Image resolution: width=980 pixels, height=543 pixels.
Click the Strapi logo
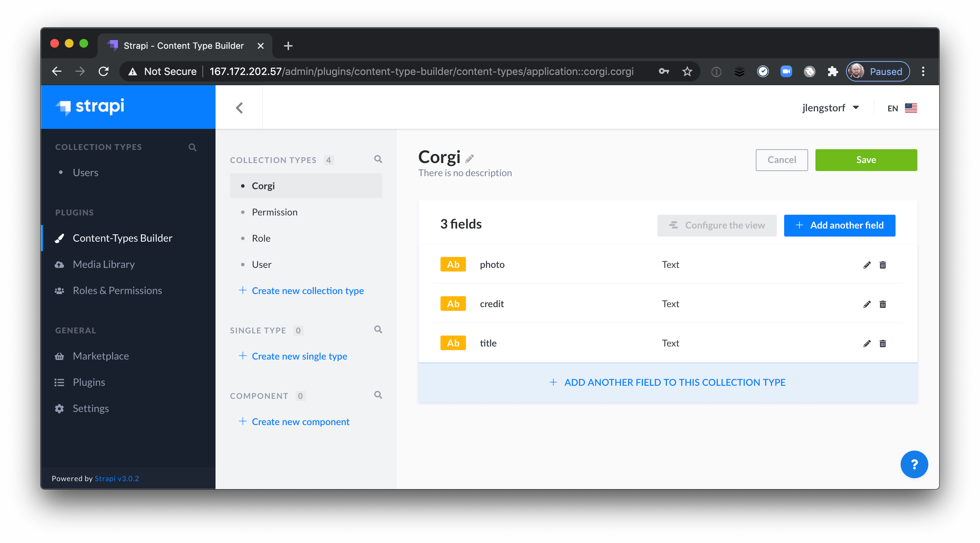click(90, 107)
